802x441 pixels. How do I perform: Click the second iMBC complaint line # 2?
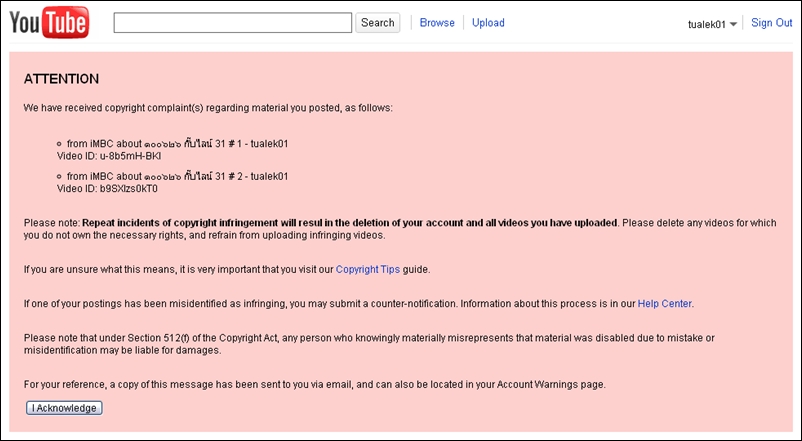click(x=177, y=177)
